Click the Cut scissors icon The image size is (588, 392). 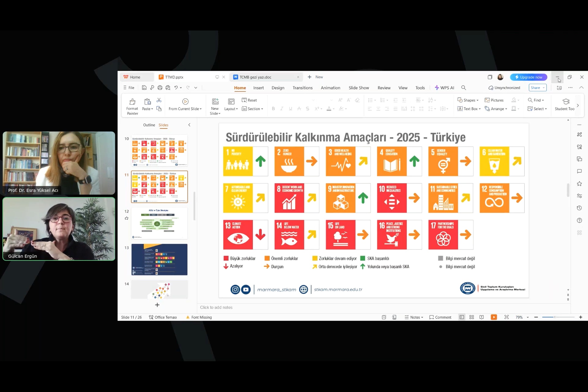point(159,100)
